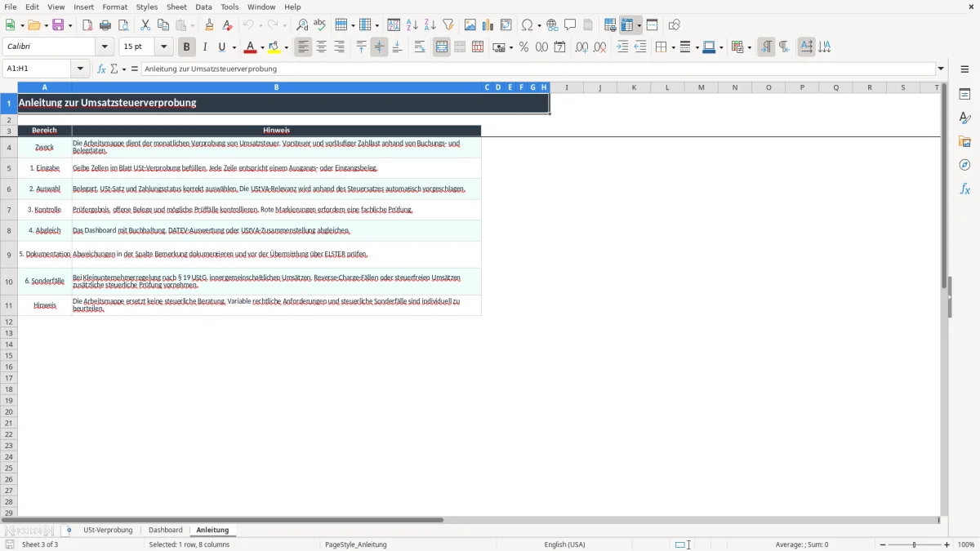Insert a chart
Screen dimensions: 980x551
[488, 25]
